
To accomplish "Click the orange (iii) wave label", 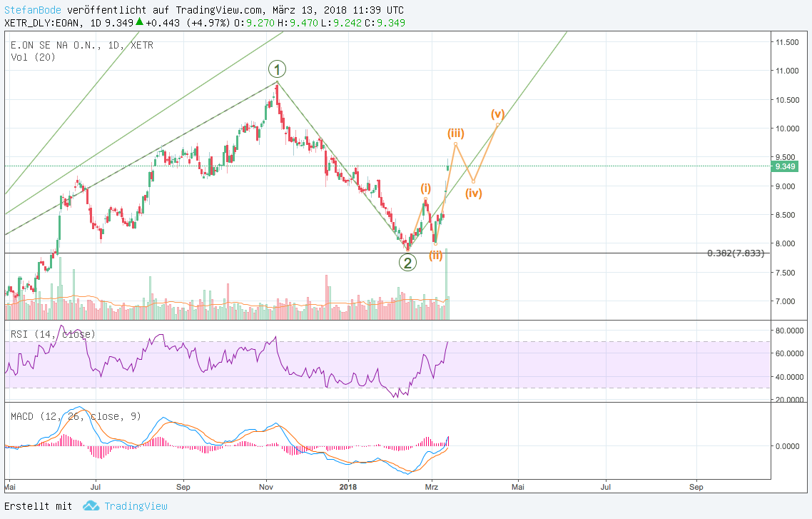I will coord(456,133).
